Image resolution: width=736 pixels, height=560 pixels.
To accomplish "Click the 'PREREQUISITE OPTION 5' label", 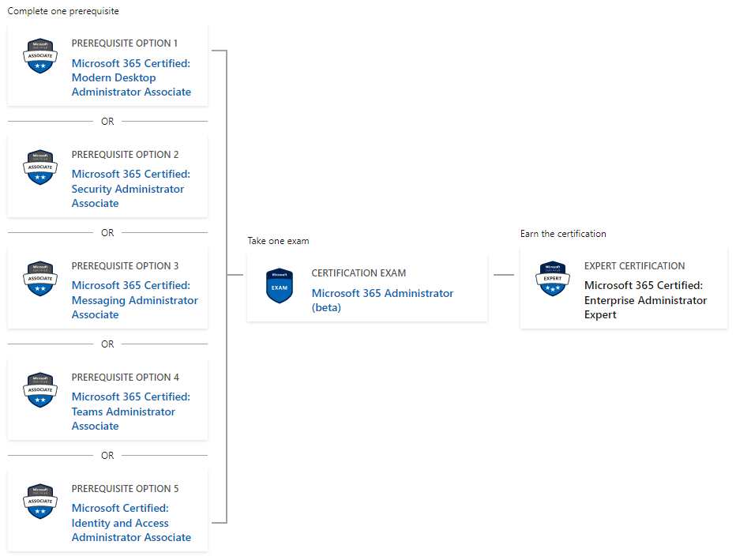I will pos(125,489).
